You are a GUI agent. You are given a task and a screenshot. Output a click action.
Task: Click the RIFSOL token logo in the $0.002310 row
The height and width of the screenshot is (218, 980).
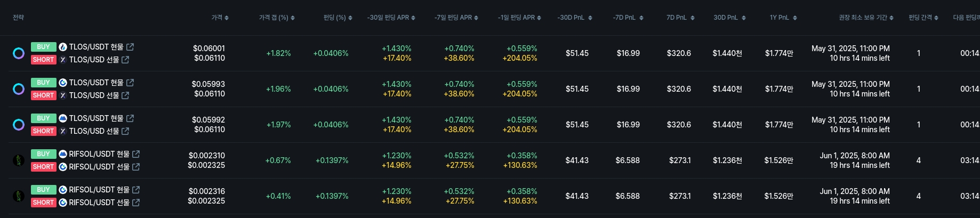coord(19,160)
